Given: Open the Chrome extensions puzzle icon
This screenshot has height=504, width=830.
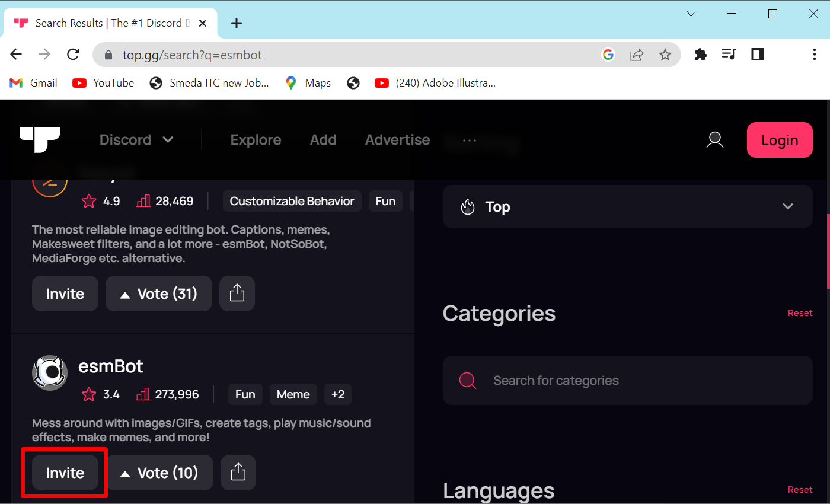Looking at the screenshot, I should click(701, 55).
